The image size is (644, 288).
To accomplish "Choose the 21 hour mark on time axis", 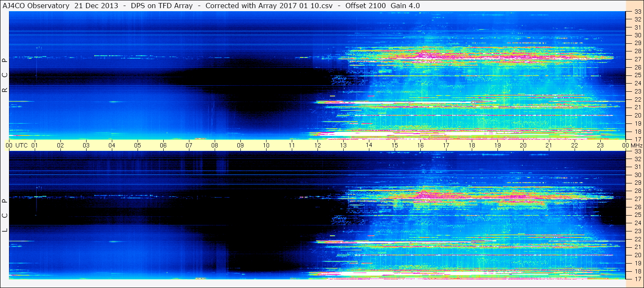I will tap(549, 145).
